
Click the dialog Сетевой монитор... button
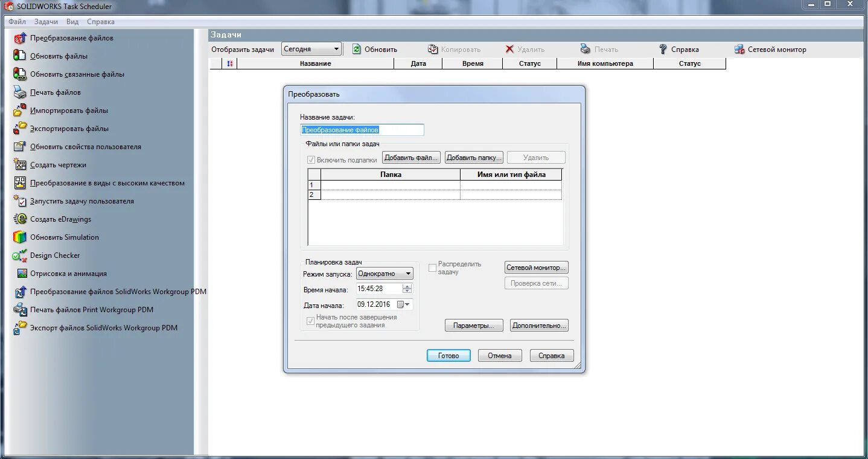[x=537, y=268]
